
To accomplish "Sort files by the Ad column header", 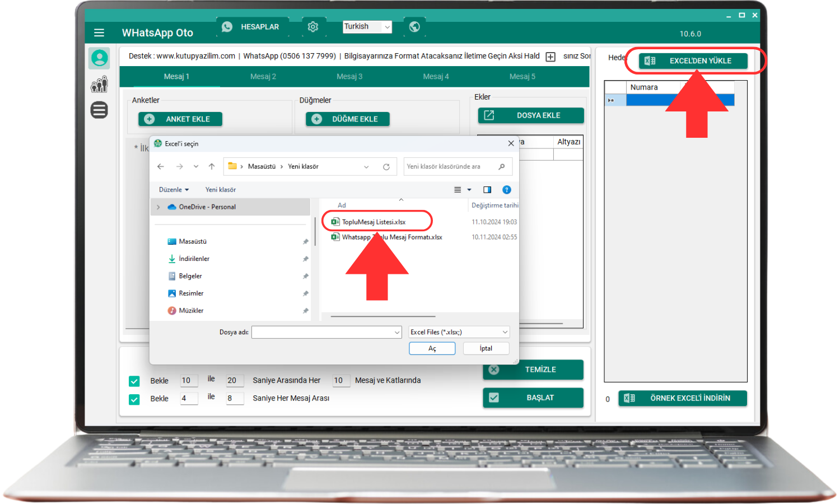I will 342,206.
